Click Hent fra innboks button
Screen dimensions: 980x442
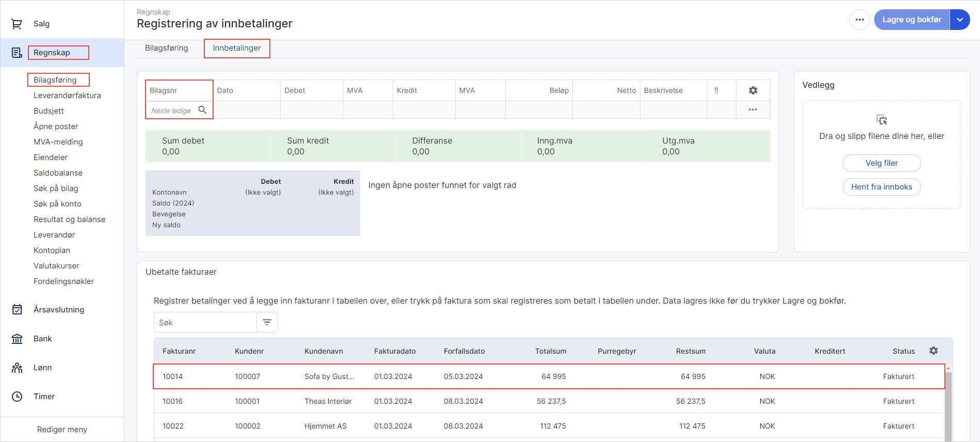[x=881, y=187]
